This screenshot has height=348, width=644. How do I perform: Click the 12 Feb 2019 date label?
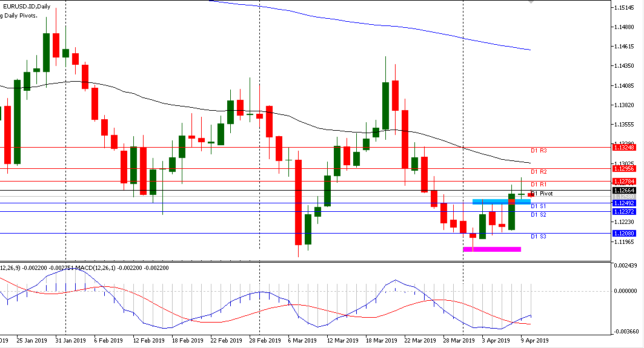[148, 341]
